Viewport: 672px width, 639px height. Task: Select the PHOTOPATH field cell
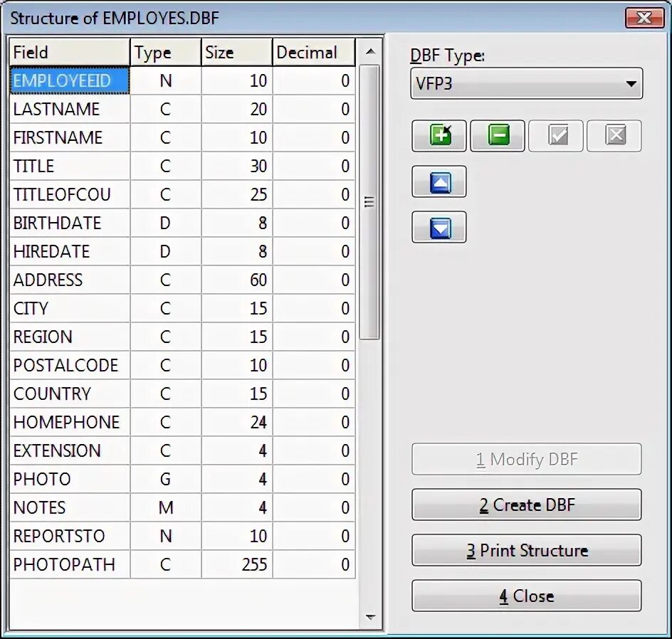[70, 564]
